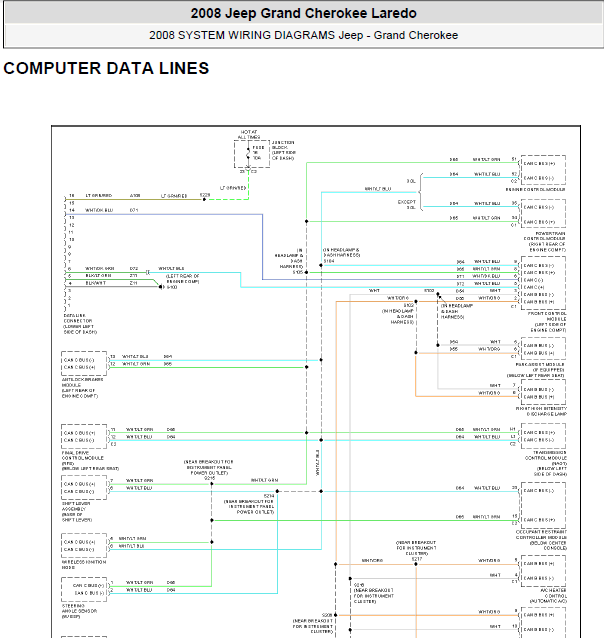The image size is (604, 638).
Task: Click the Engine Control Module connector box
Action: [543, 170]
